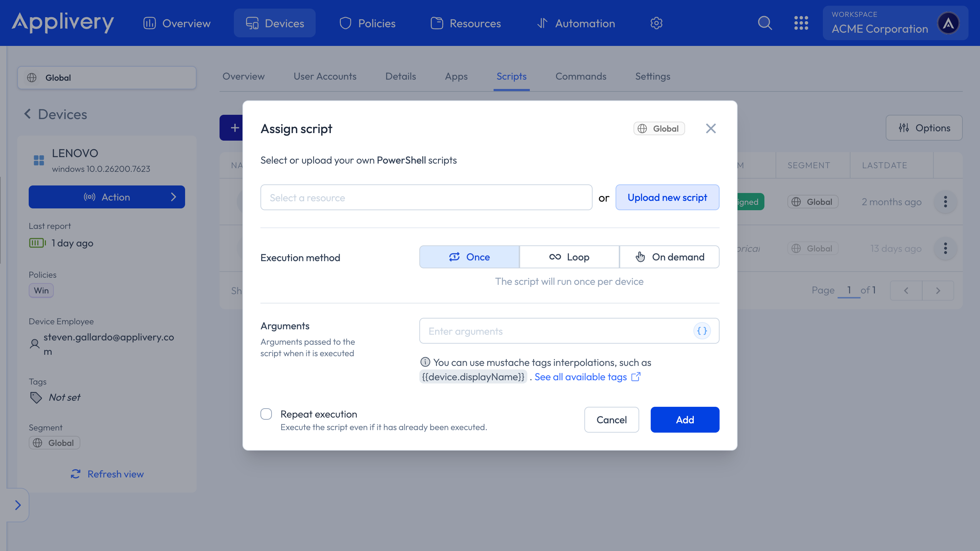Click the settings gear in top navigation
The width and height of the screenshot is (980, 551).
tap(656, 23)
